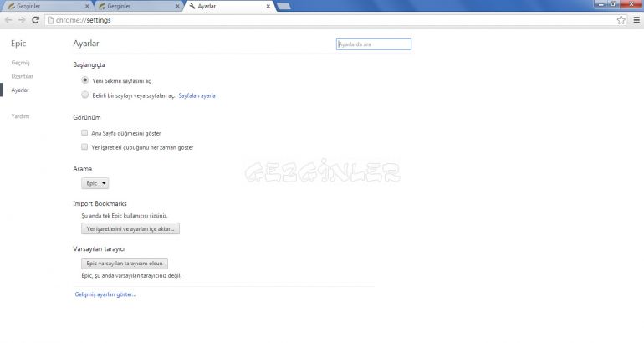Open the Epic search engine dropdown
644x343 pixels.
pos(95,183)
